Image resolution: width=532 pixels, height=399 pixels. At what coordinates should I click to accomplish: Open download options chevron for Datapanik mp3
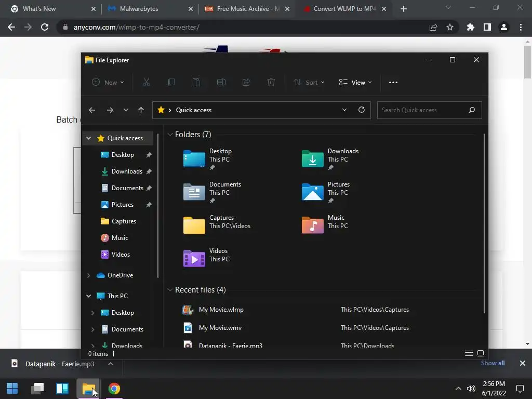(x=111, y=364)
